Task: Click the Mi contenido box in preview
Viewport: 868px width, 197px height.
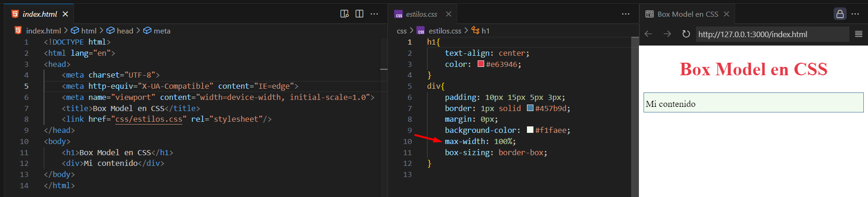Action: (753, 103)
